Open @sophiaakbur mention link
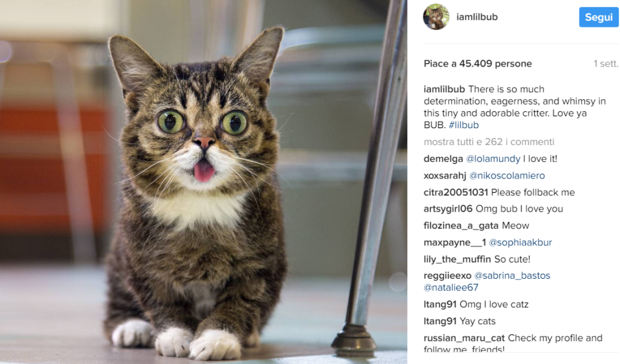The image size is (620, 364). point(520,242)
